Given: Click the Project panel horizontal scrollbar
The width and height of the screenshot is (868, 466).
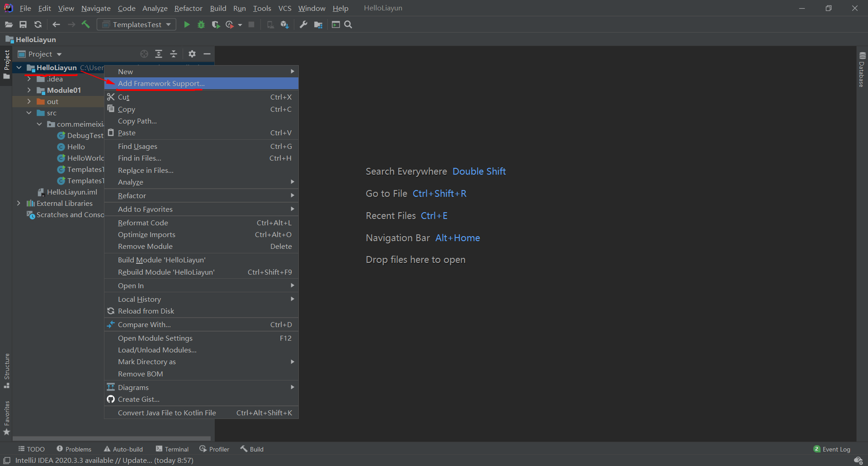Looking at the screenshot, I should click(112, 438).
